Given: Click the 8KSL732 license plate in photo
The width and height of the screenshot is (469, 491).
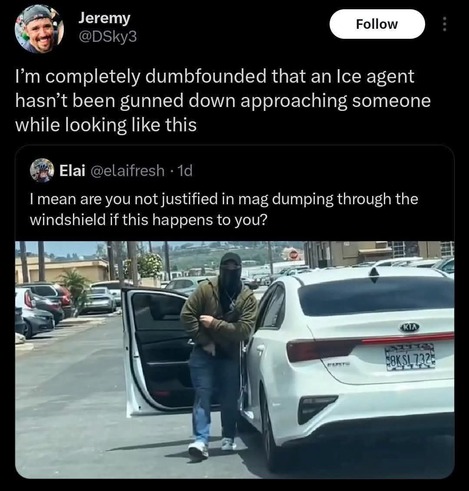Looking at the screenshot, I should click(410, 358).
